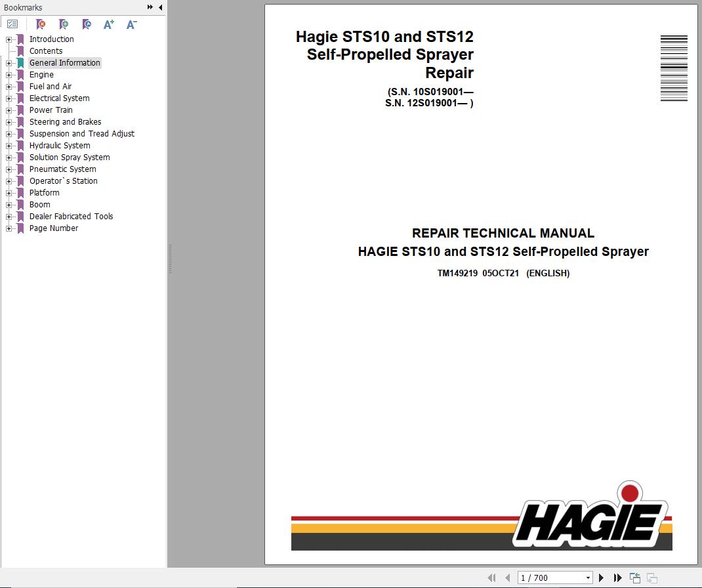Expand the Operator`s Station bookmark
The height and width of the screenshot is (588, 702).
[x=9, y=181]
